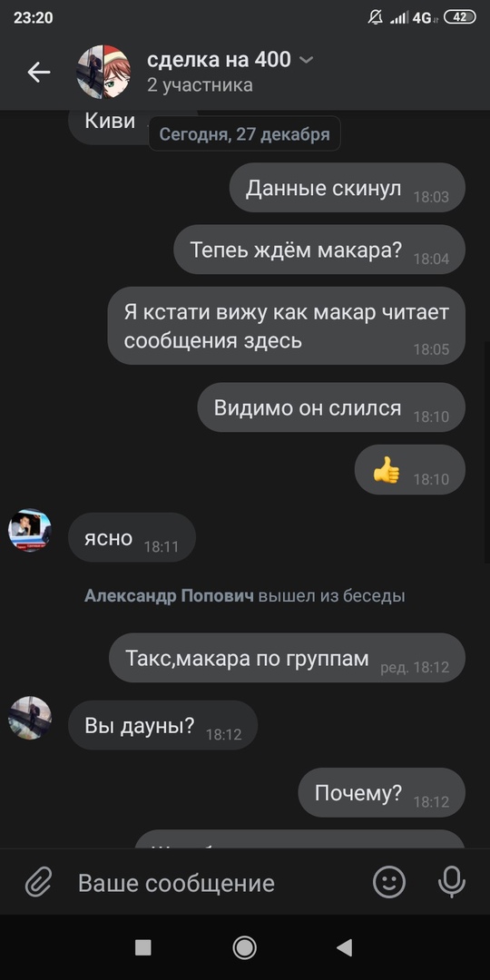Open the emoji smiley picker
The width and height of the screenshot is (490, 980).
click(x=388, y=882)
